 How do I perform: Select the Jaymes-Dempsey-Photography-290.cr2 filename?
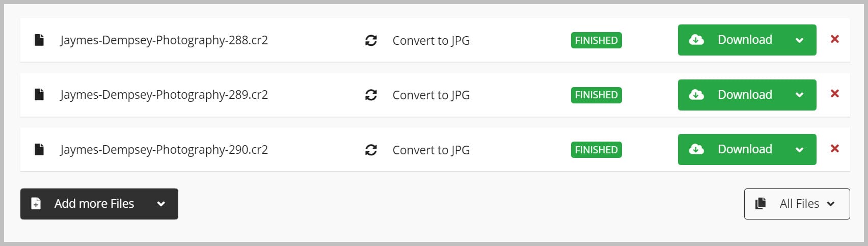164,150
